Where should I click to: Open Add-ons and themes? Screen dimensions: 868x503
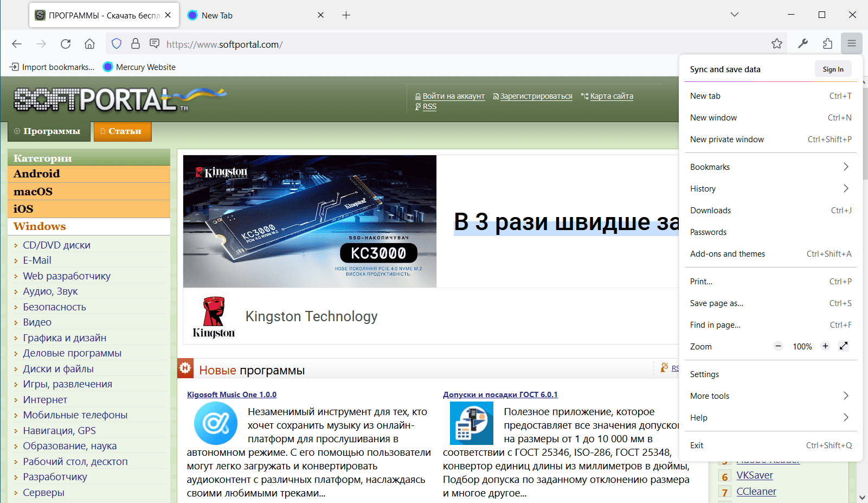[x=770, y=254]
